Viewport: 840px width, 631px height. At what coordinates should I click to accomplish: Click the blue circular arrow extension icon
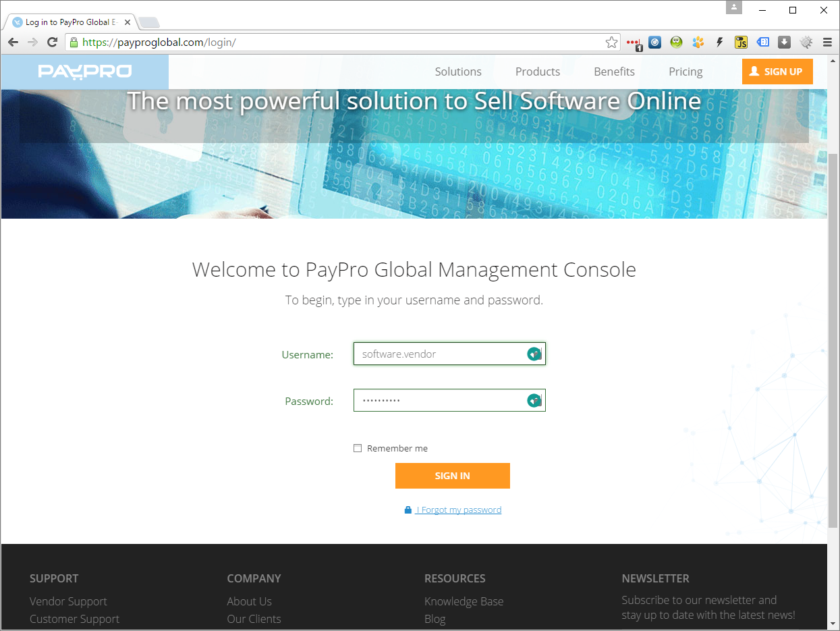[x=654, y=43]
